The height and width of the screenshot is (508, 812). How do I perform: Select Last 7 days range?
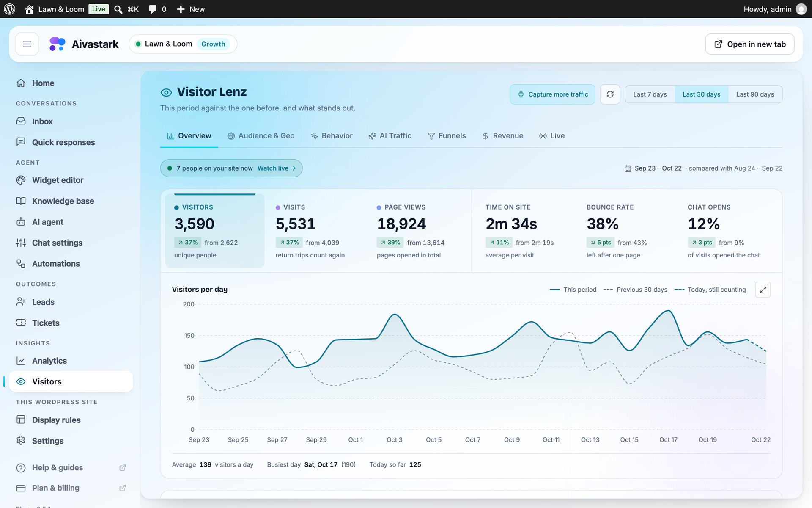650,94
